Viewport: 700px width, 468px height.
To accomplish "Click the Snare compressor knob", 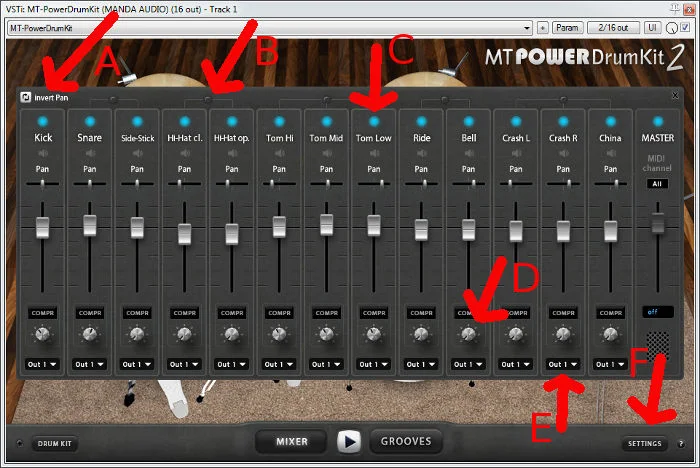I will tap(90, 334).
